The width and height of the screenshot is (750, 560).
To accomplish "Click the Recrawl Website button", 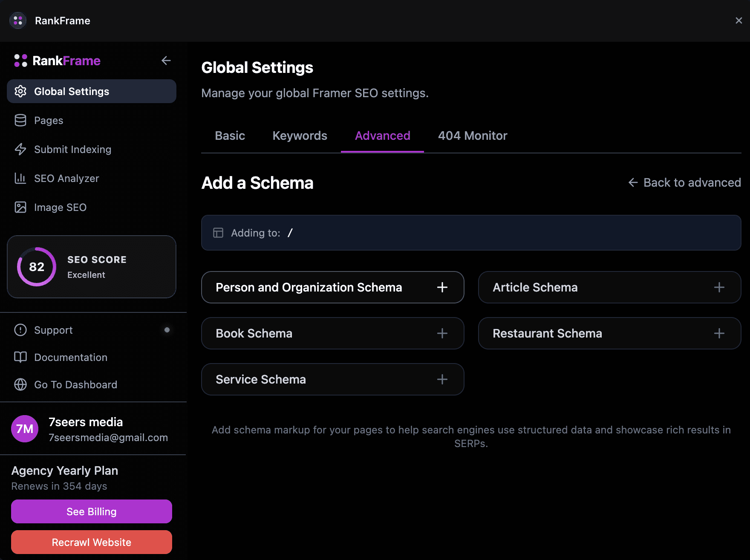I will coord(92,542).
